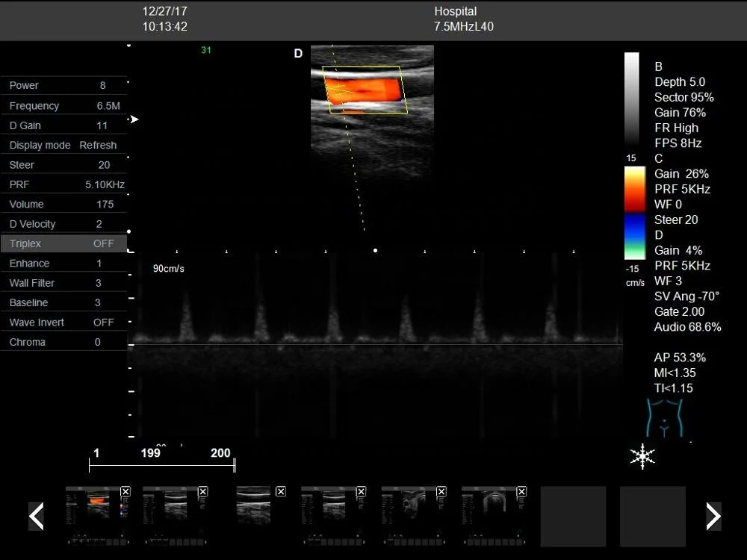
Task: Click the cine loop frame slider track
Action: click(x=162, y=466)
